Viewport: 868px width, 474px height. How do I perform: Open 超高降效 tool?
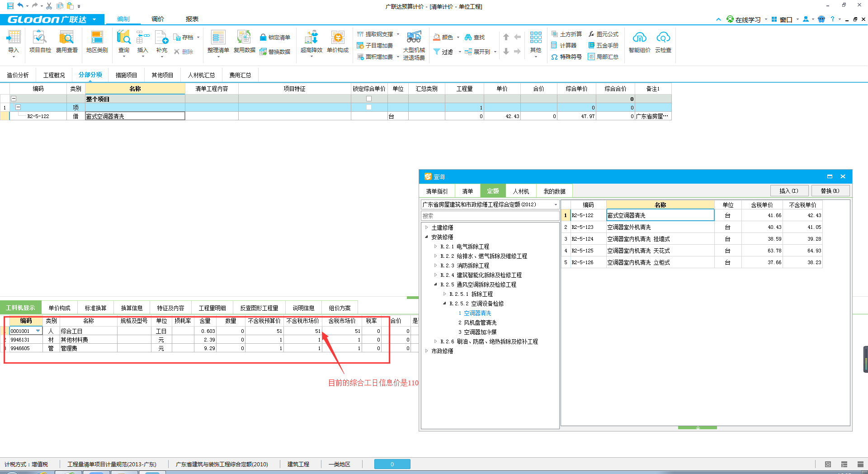tap(311, 42)
